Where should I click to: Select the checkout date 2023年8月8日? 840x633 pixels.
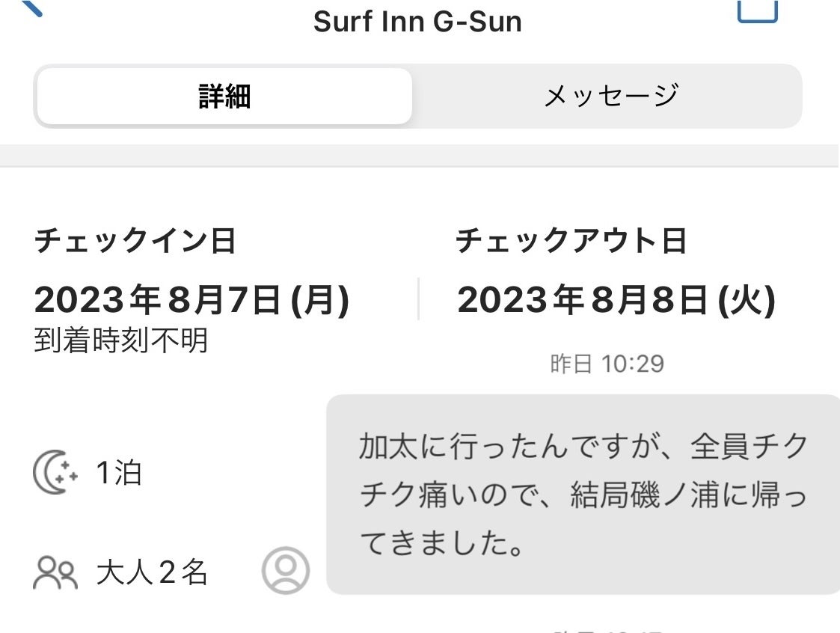(616, 301)
